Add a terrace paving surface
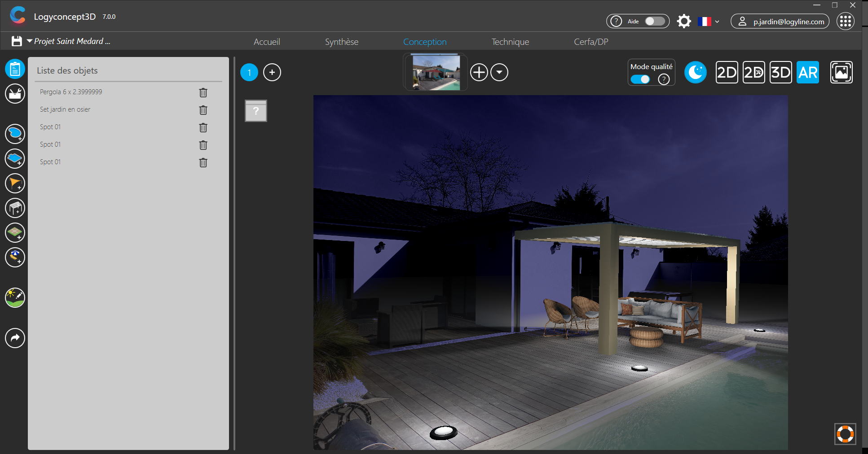The height and width of the screenshot is (454, 868). coord(15,233)
